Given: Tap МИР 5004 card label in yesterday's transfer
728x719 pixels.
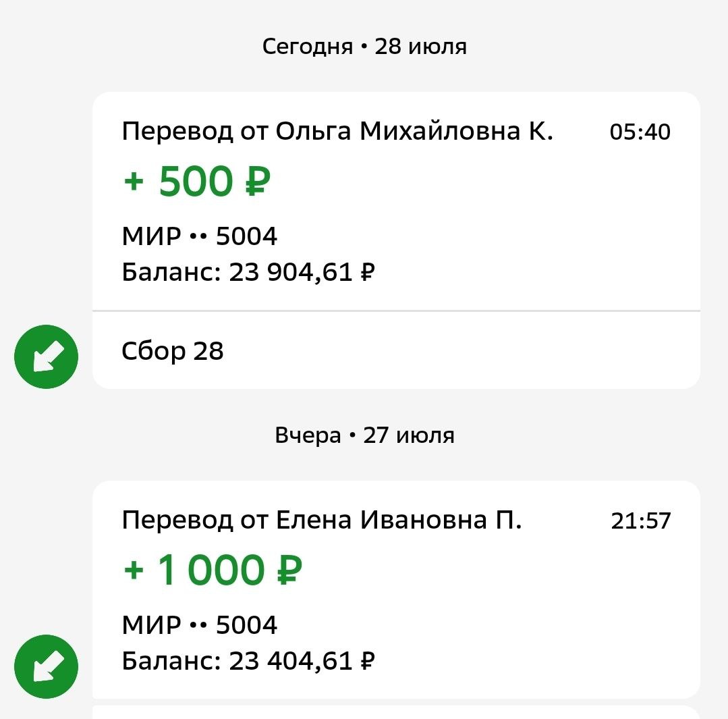Looking at the screenshot, I should pos(199,624).
